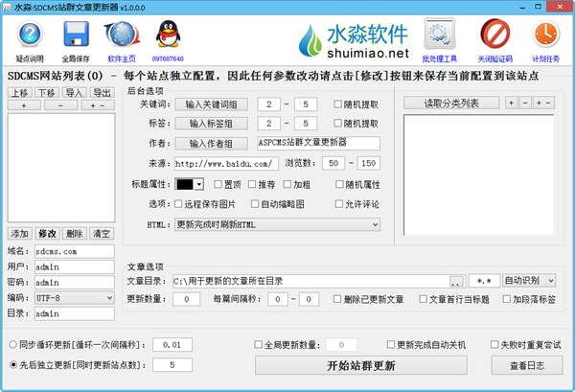Click 浏览数 maximum field 150
The height and width of the screenshot is (392, 575).
(x=368, y=163)
